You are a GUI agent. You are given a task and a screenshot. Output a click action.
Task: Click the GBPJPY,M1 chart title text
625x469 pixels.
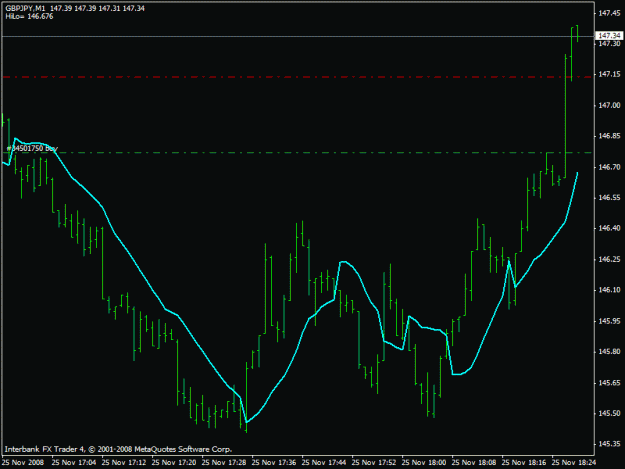(26, 8)
